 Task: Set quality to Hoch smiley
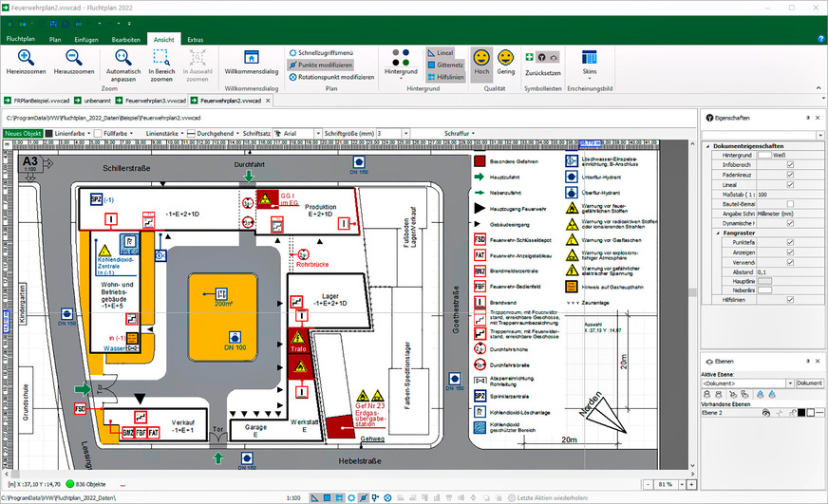click(481, 57)
